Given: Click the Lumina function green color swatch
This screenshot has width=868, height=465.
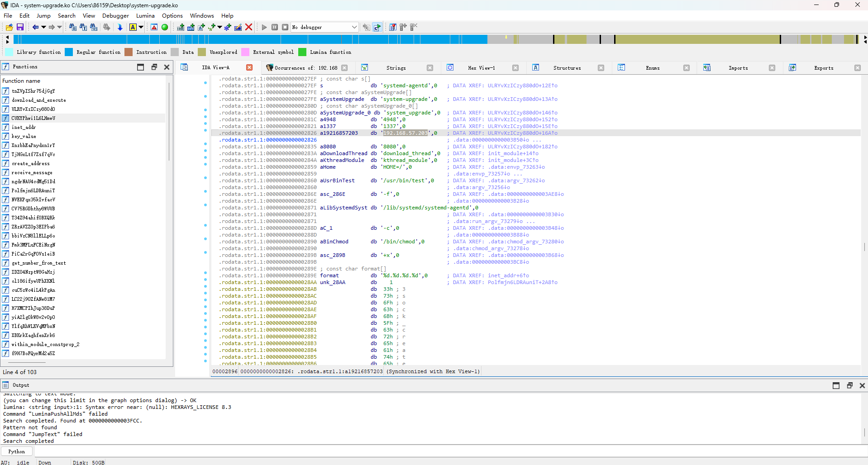Looking at the screenshot, I should 302,52.
